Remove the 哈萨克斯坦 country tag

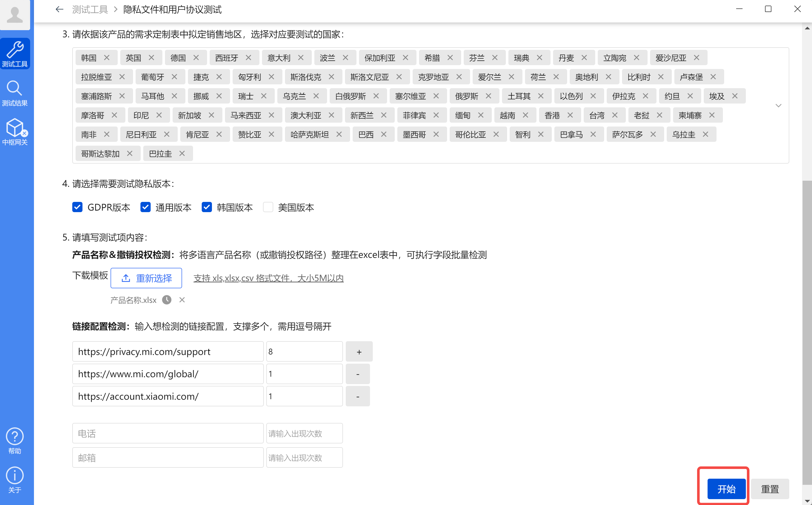coord(339,134)
